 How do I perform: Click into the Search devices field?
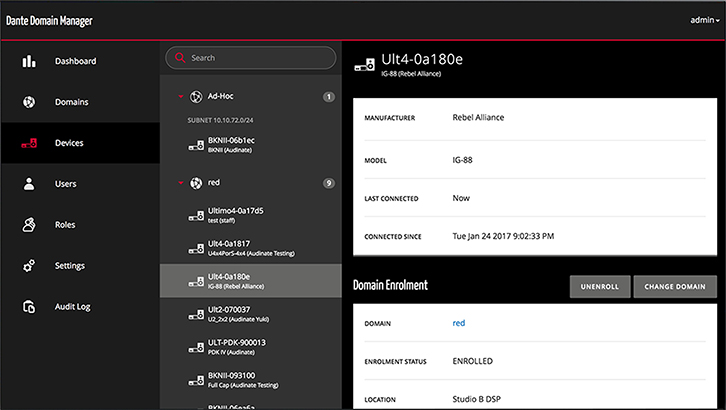tap(250, 58)
